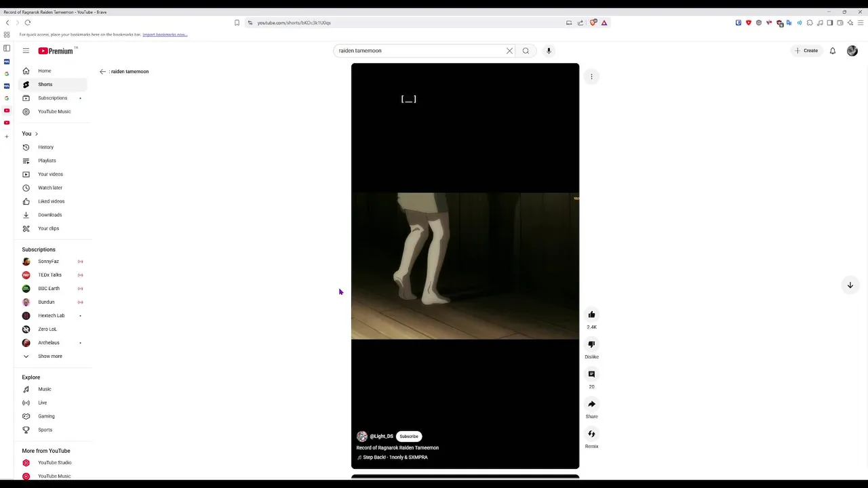Clear the search query with X
868x488 pixels.
point(509,51)
